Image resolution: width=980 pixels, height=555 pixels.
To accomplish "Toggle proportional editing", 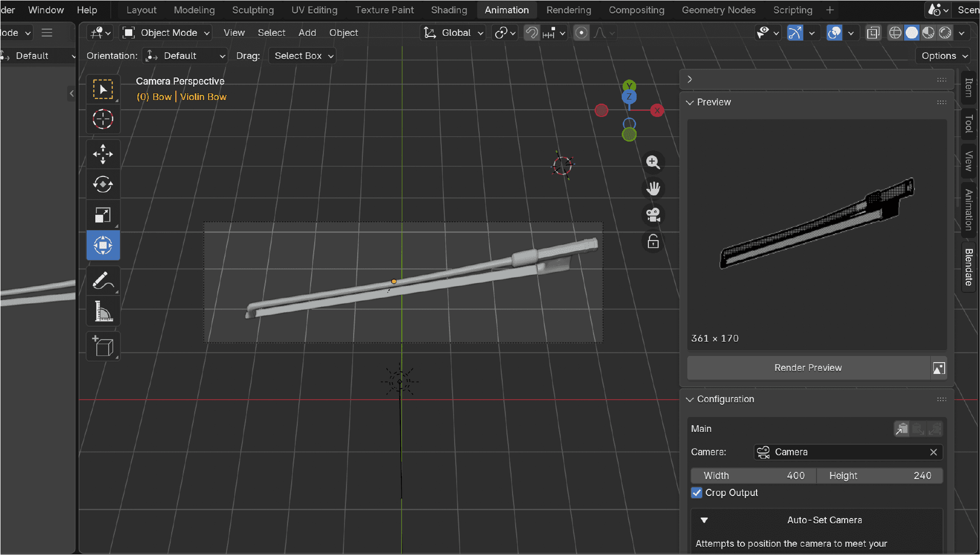I will point(581,33).
